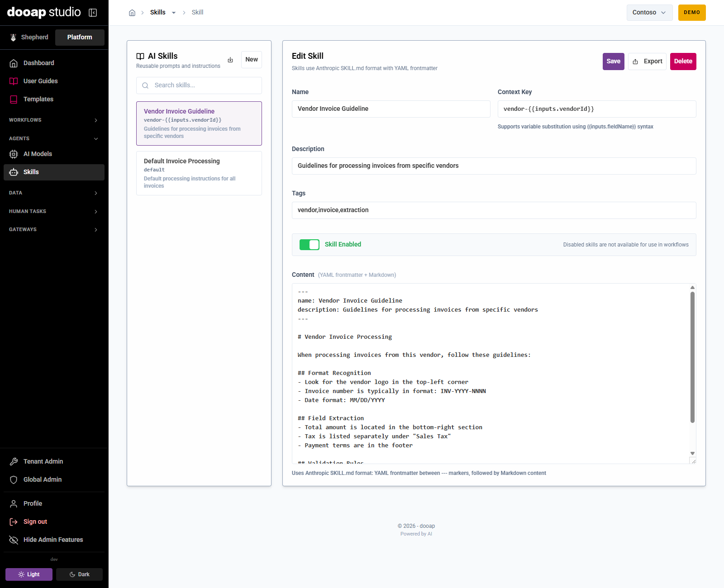Image resolution: width=724 pixels, height=588 pixels.
Task: Open the home breadcrumb icon
Action: [132, 13]
